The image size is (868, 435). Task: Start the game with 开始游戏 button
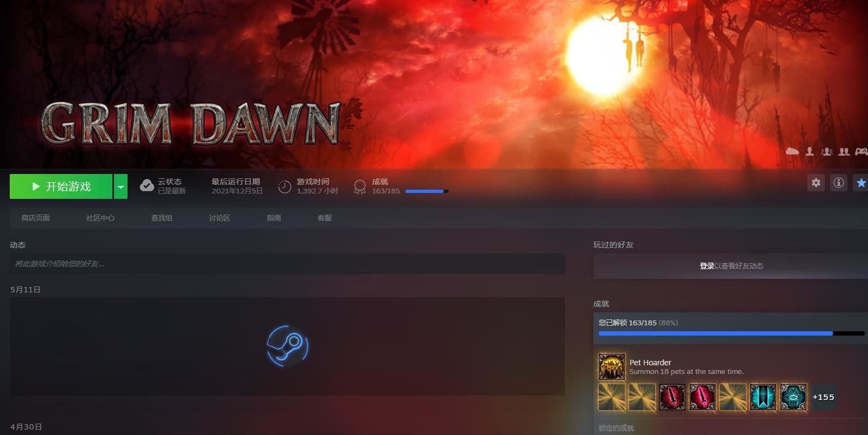coord(61,186)
